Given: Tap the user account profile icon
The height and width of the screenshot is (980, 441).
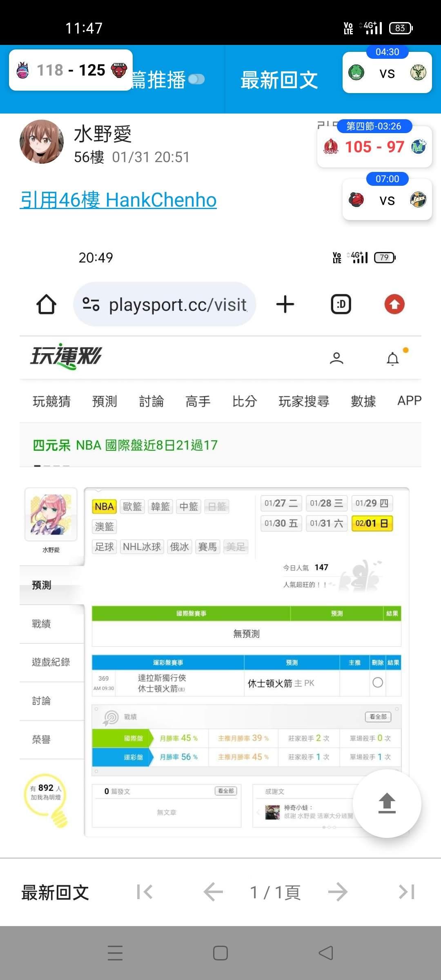Looking at the screenshot, I should point(336,359).
